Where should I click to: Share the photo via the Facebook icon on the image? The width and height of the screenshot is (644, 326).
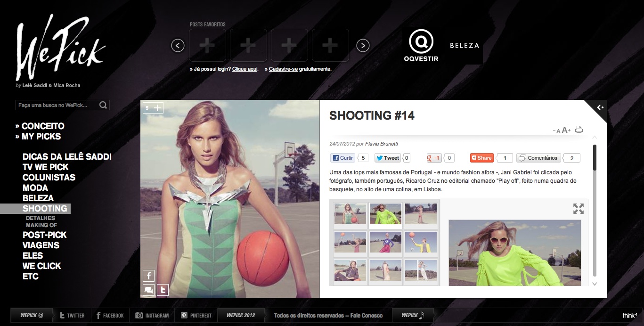(148, 276)
